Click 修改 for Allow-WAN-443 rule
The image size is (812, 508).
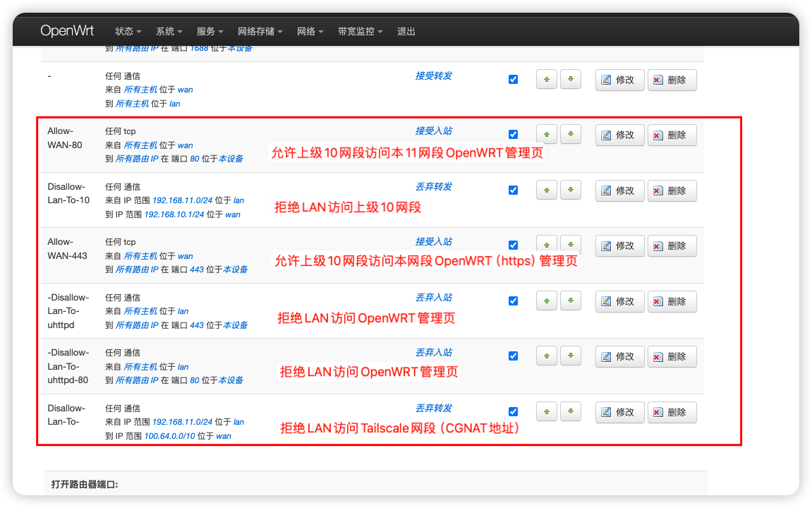point(619,246)
